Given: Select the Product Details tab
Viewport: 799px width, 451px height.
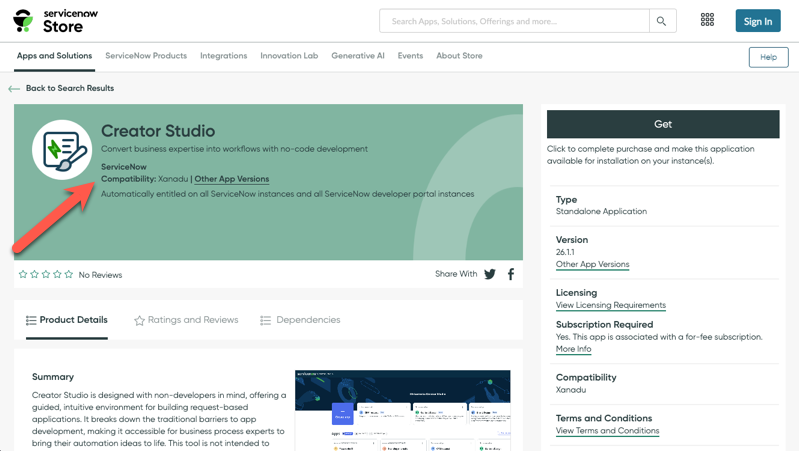Looking at the screenshot, I should pos(67,320).
